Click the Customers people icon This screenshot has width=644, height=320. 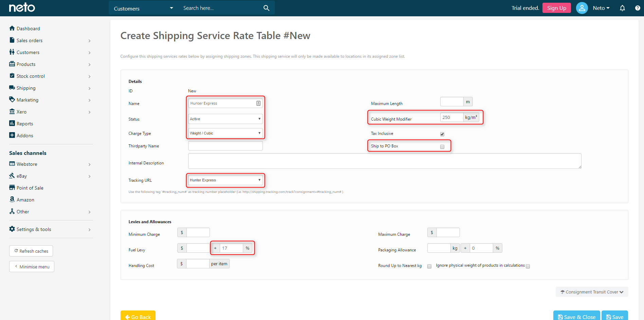12,52
